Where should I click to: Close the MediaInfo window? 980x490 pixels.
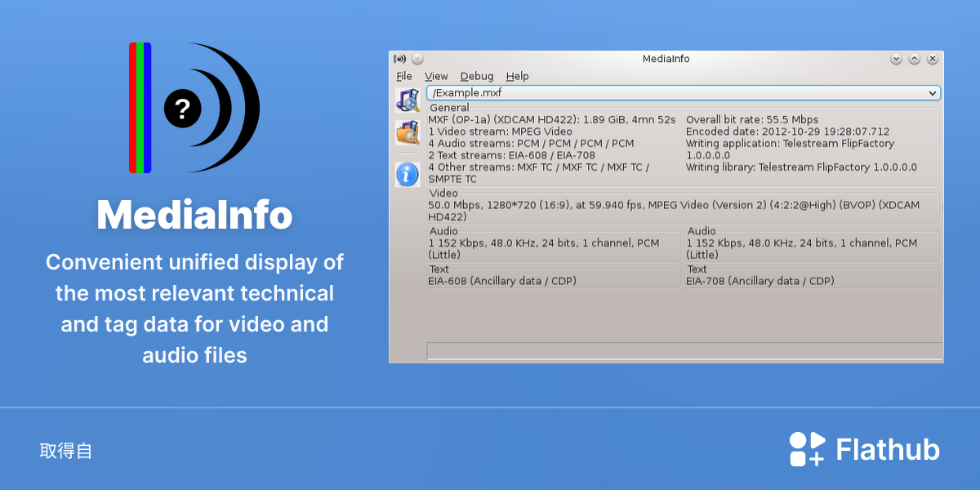click(933, 59)
